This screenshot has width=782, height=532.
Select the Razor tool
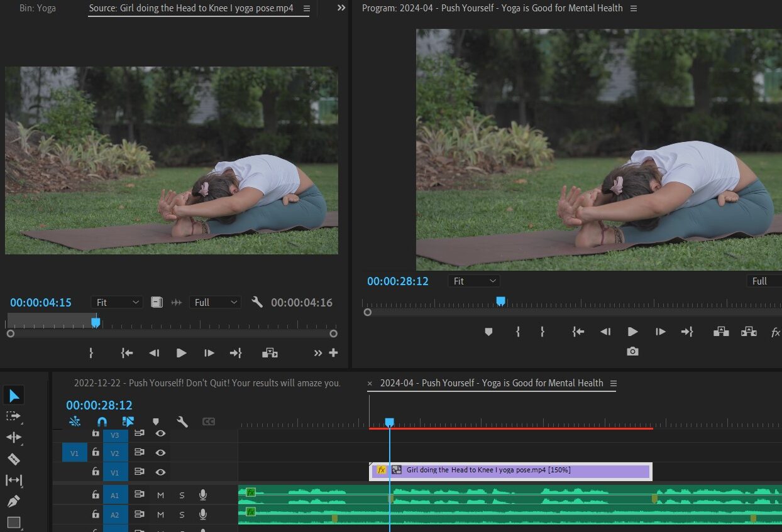coord(14,459)
